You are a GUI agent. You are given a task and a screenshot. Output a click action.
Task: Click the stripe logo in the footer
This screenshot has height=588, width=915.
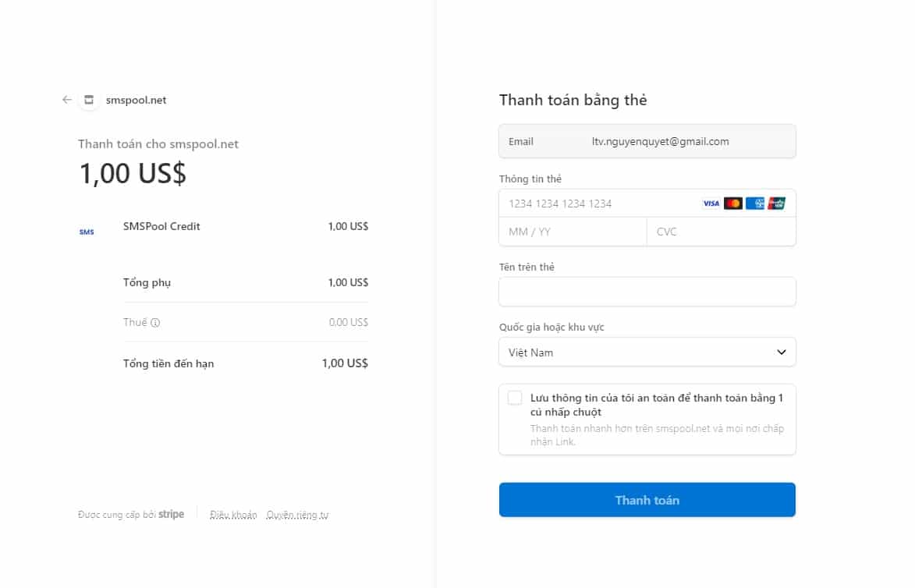pyautogui.click(x=171, y=514)
